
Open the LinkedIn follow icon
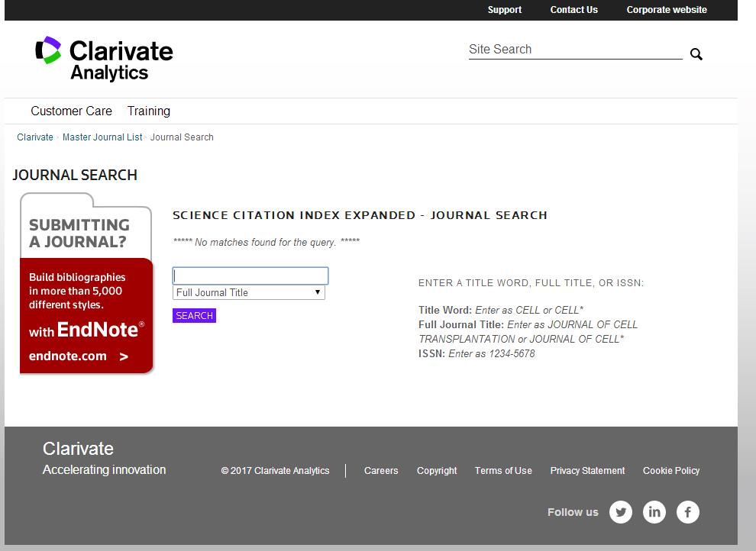point(654,511)
